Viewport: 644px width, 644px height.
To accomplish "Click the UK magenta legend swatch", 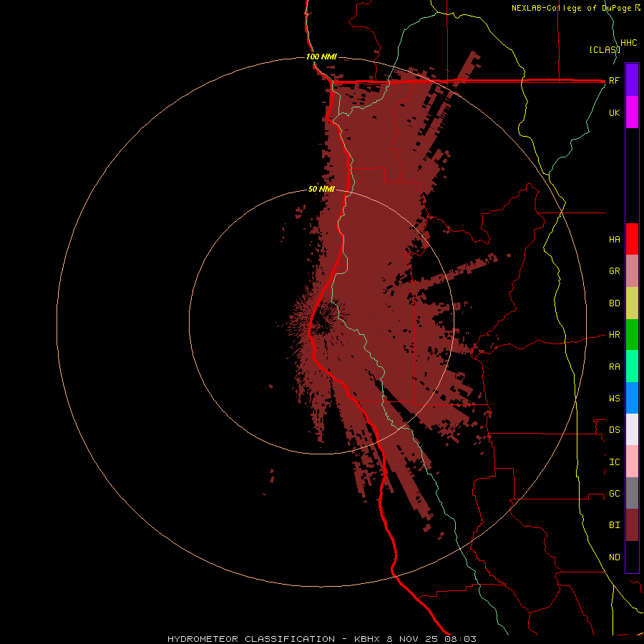I will (x=632, y=112).
